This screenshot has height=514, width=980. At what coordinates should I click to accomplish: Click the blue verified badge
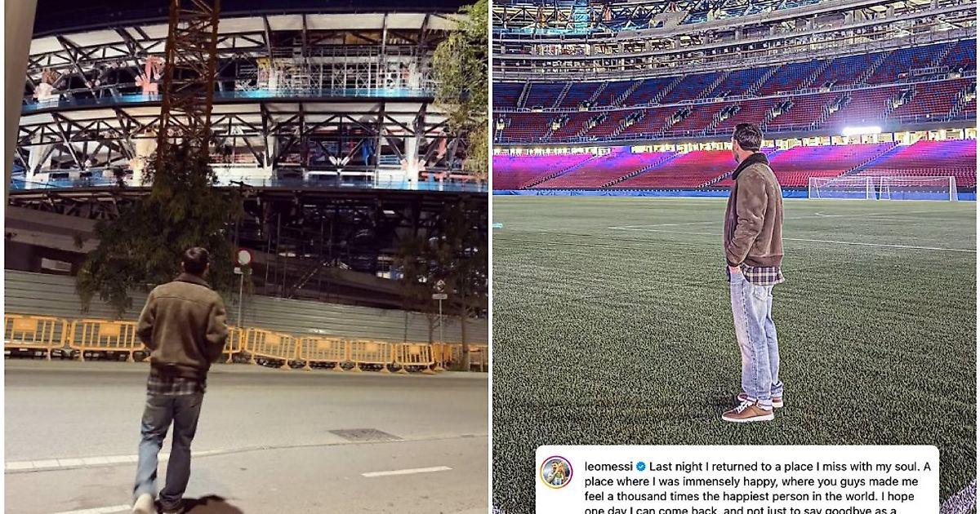tap(641, 467)
